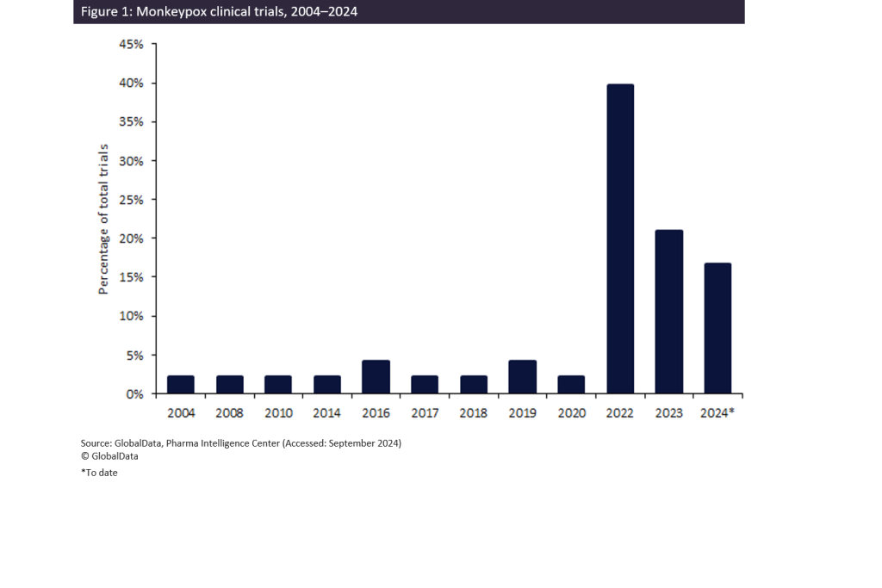This screenshot has width=882, height=588.
Task: Click the 'Source: GlobalData, Pharma Intelligence Center' text
Action: pos(241,443)
